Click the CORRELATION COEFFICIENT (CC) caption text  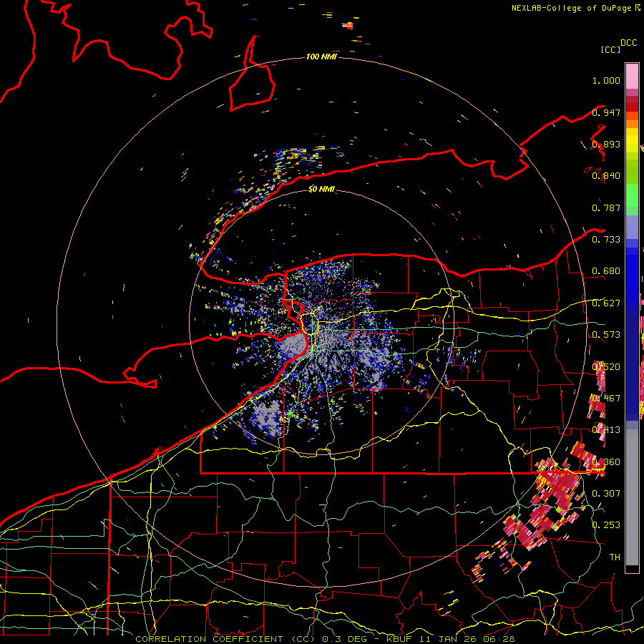click(x=225, y=639)
